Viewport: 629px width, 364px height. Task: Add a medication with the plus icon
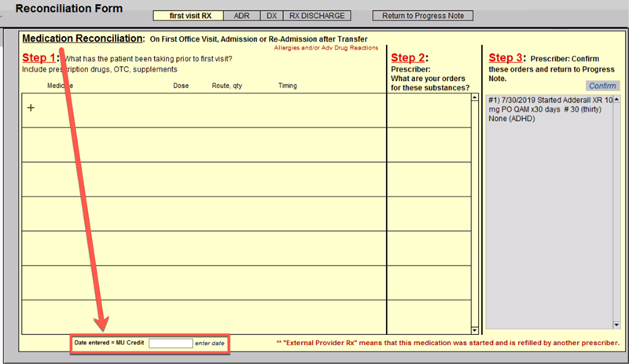pyautogui.click(x=31, y=108)
